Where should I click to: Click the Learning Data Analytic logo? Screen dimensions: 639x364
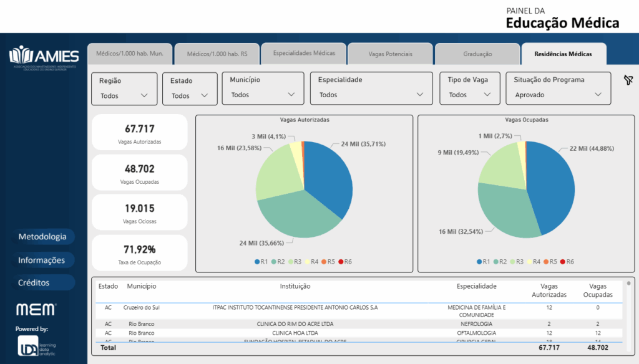tap(36, 347)
